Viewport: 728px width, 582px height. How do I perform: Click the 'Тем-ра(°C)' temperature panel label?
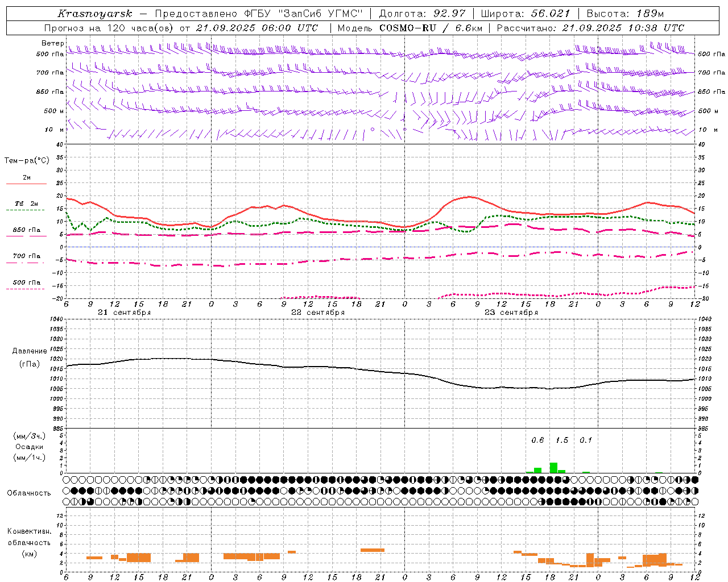pos(27,161)
